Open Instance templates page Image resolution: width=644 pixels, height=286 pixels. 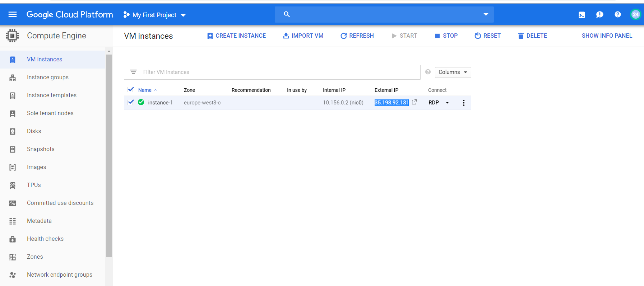52,95
